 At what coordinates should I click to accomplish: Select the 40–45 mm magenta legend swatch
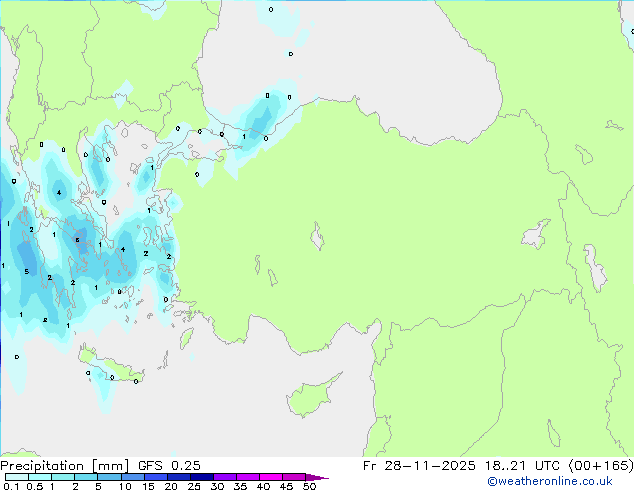click(271, 477)
